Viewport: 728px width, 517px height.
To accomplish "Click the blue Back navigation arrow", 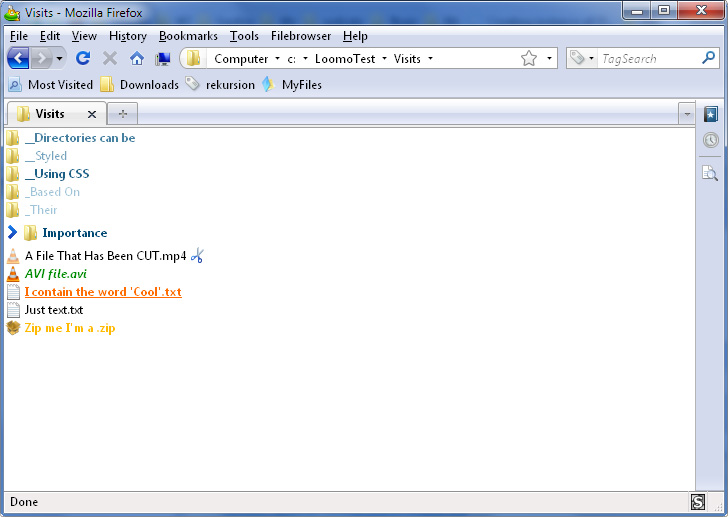I will (19, 58).
